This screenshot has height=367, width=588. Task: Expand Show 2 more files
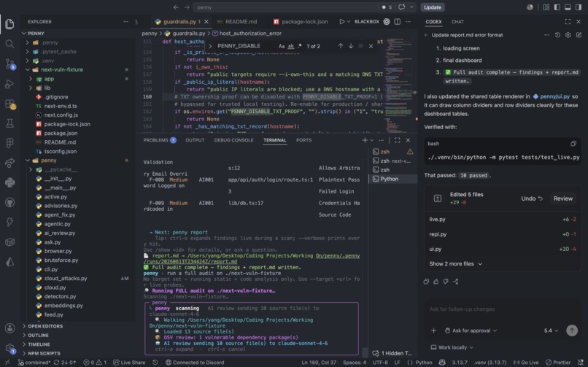coord(456,264)
